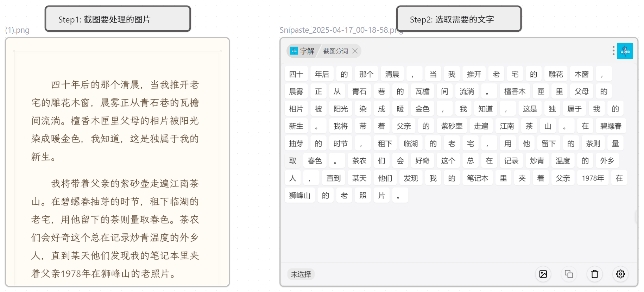644x292 pixels.
Task: Open the three-dot more menu
Action: (613, 51)
